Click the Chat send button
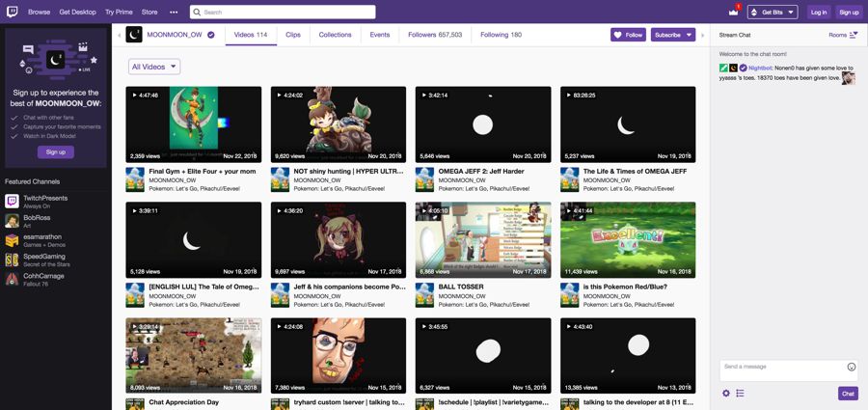This screenshot has width=868, height=410. [x=848, y=394]
